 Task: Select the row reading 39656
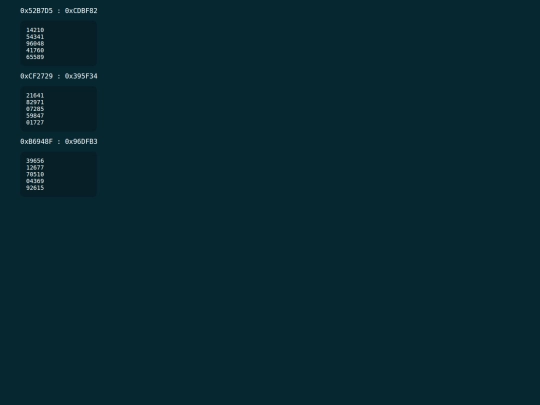(35, 161)
